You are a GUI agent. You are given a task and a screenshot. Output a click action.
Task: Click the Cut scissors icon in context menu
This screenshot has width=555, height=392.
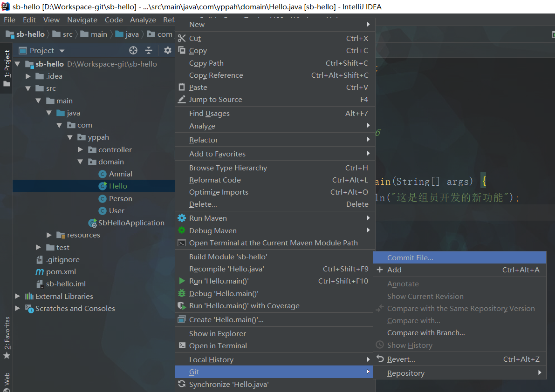[x=182, y=38]
